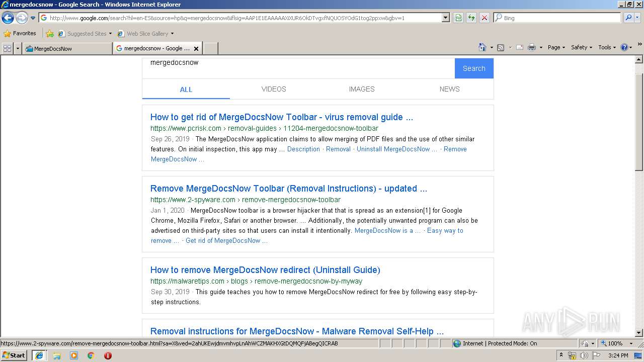Open Chrome from the taskbar
The width and height of the screenshot is (644, 362).
(91, 355)
